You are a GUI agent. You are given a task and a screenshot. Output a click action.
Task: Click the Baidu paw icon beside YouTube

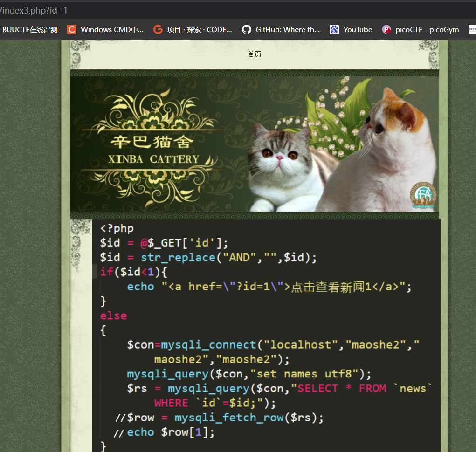pos(334,29)
